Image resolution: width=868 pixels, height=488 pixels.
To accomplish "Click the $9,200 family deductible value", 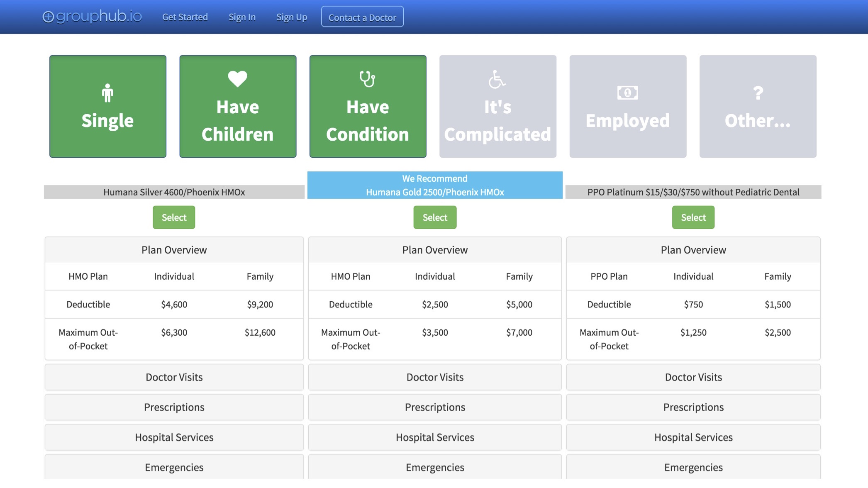I will pos(260,304).
